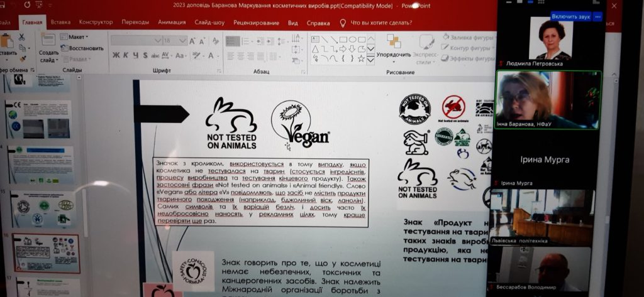The height and width of the screenshot is (297, 644).
Task: Open the Упорядочить arrange menu
Action: pos(394,50)
